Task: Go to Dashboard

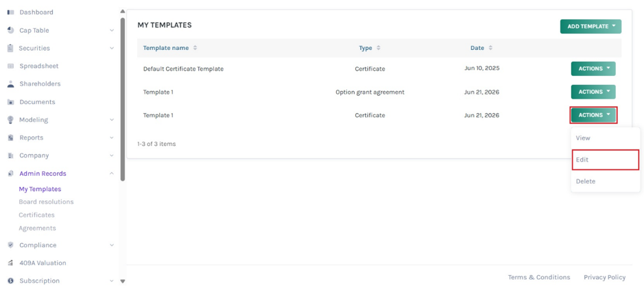Action: click(x=36, y=12)
